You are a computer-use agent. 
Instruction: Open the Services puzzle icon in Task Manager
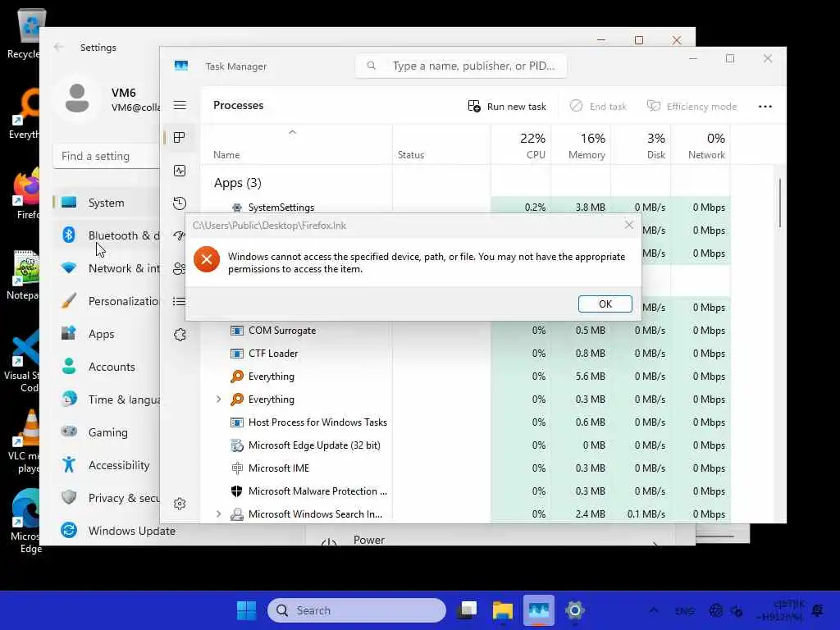click(x=180, y=335)
